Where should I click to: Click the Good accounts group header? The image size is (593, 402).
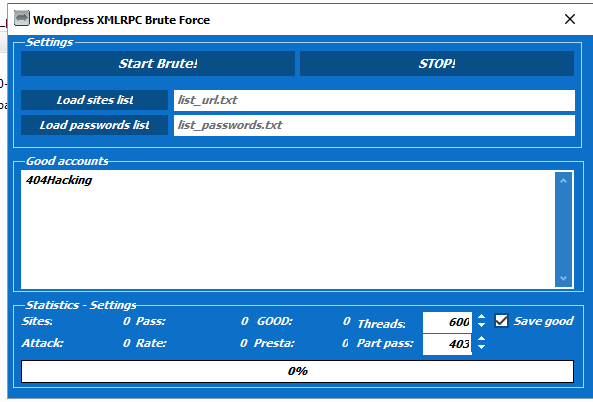click(67, 161)
